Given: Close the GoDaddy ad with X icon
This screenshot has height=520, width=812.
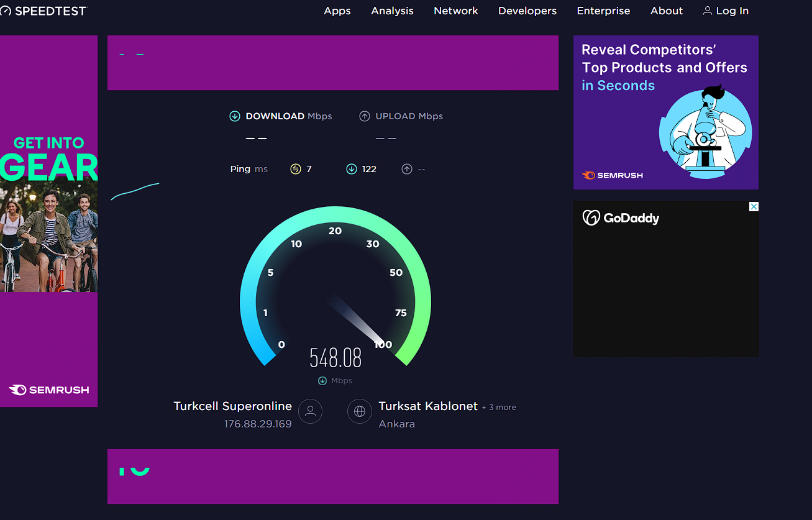Looking at the screenshot, I should pyautogui.click(x=754, y=206).
